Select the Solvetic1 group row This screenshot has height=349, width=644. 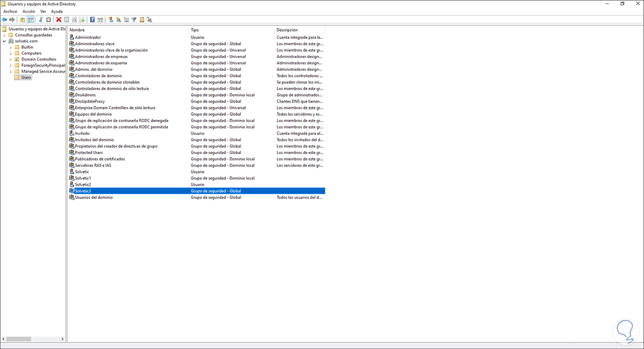196,178
